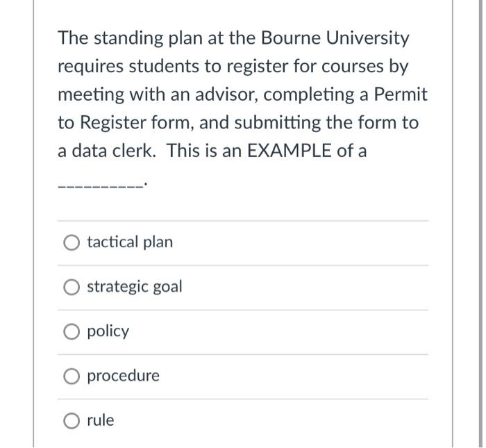Click the "strategic goal" answer text
Image resolution: width=486 pixels, height=448 pixels.
click(135, 287)
